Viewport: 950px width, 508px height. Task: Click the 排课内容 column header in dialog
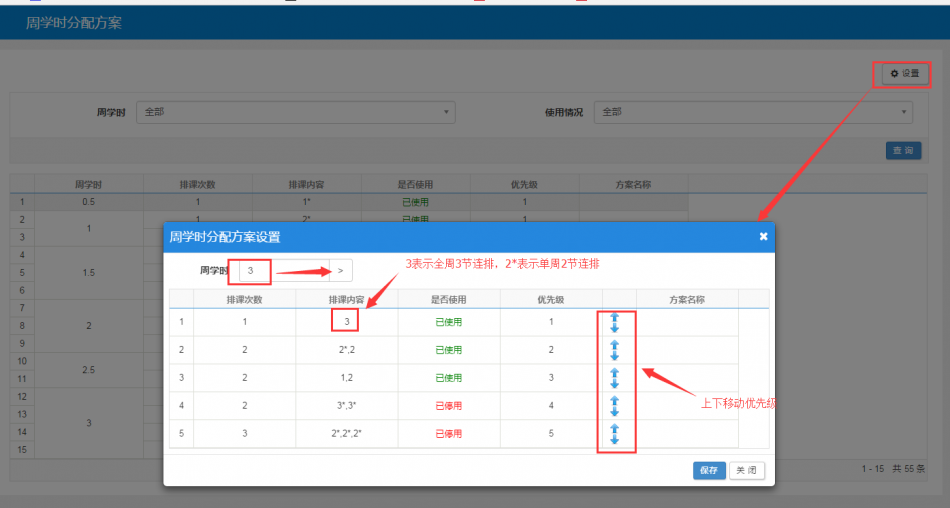tap(346, 299)
